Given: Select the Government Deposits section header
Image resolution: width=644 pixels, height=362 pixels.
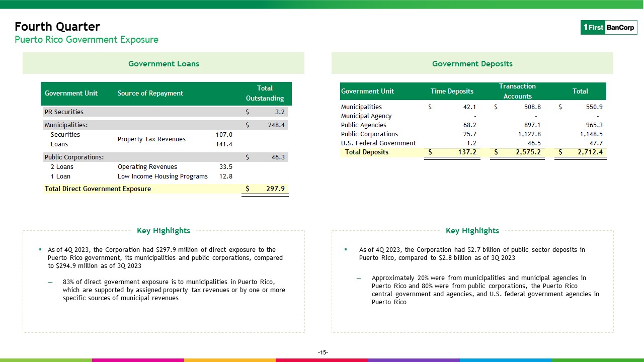Looking at the screenshot, I should pyautogui.click(x=472, y=63).
